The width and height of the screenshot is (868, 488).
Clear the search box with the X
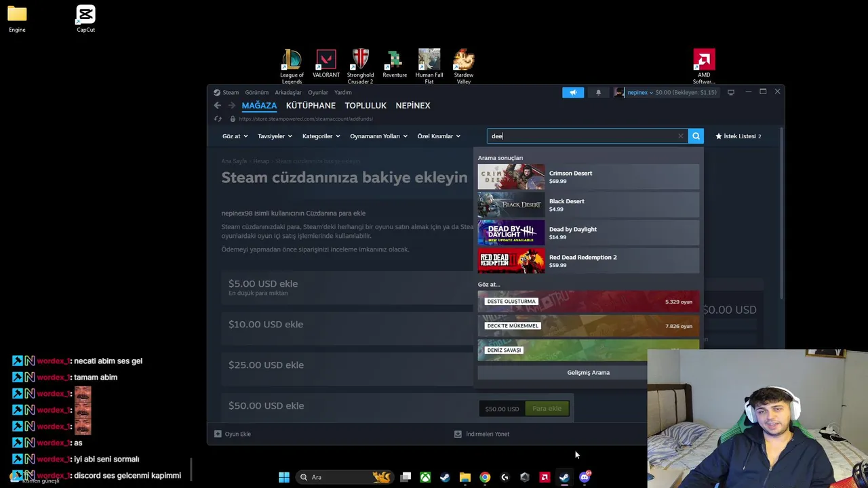[x=681, y=136]
